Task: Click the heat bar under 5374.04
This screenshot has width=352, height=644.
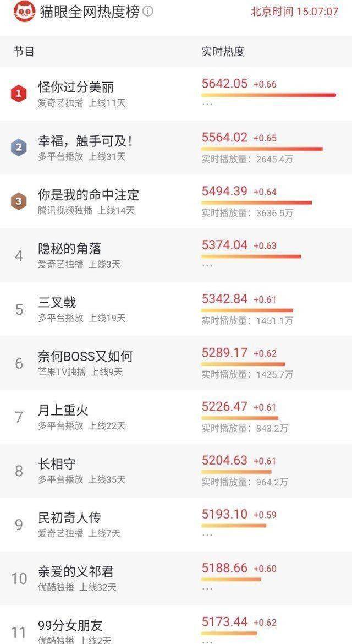Action: tap(251, 256)
